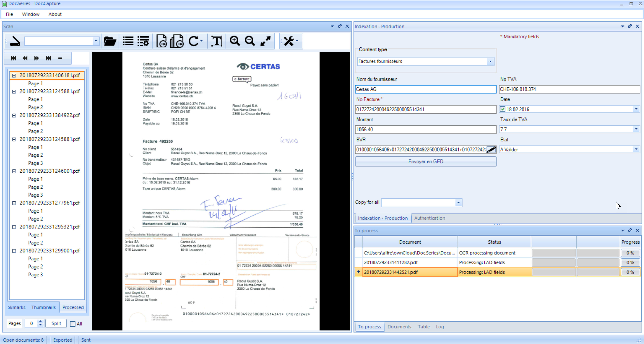
Task: Click the Montant input field
Action: (425, 129)
